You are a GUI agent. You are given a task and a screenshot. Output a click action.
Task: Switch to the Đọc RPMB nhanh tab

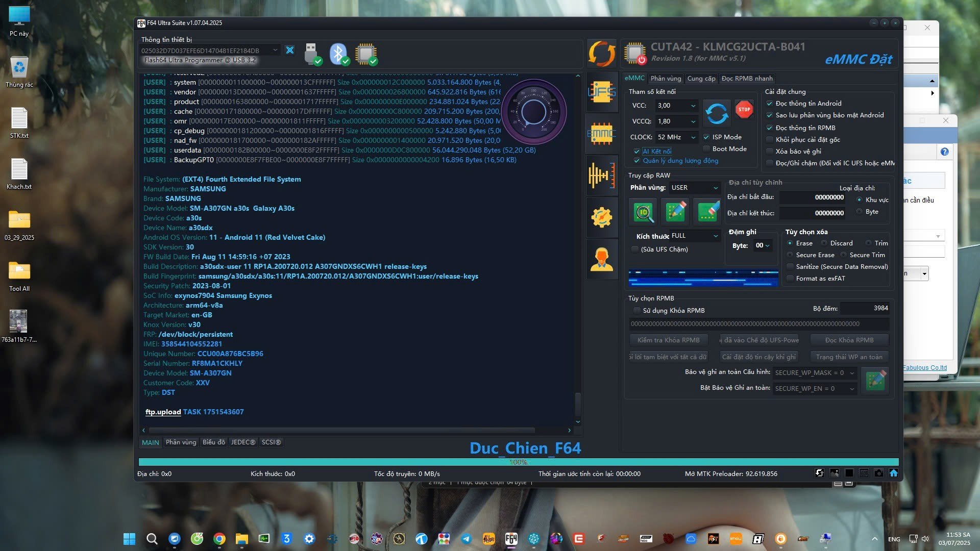[x=747, y=79]
